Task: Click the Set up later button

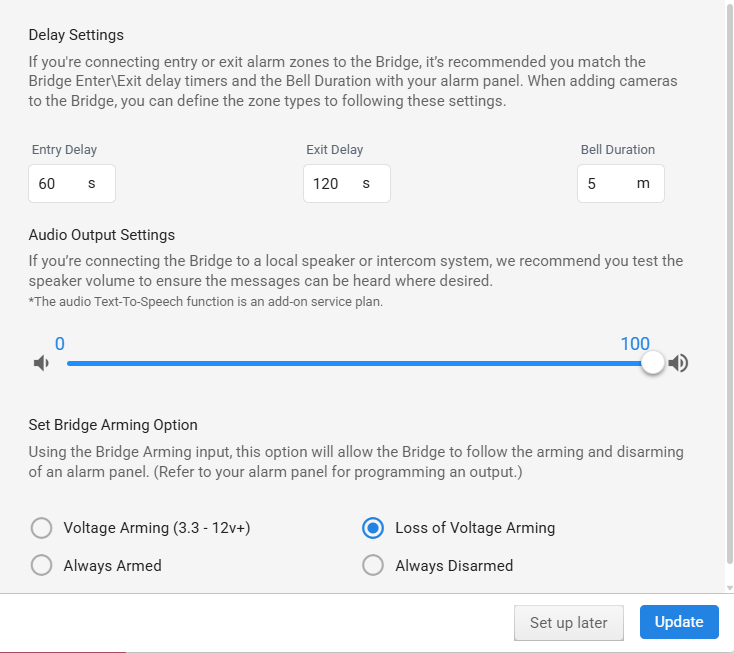Action: tap(569, 623)
